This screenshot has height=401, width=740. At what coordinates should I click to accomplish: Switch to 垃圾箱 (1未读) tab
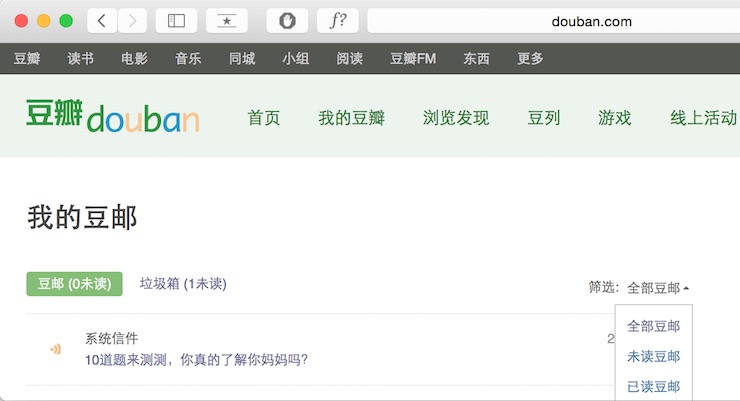point(183,284)
